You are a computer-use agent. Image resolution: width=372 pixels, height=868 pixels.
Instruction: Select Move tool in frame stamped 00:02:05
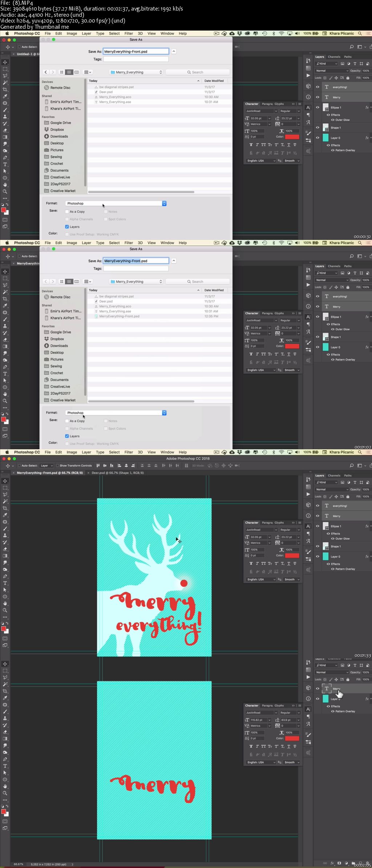click(5, 664)
